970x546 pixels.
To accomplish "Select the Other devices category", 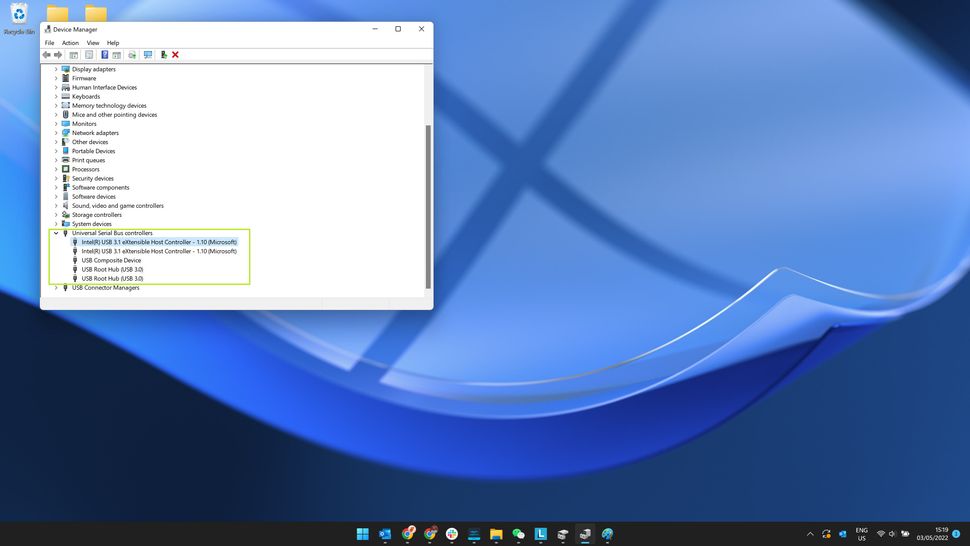I will [90, 142].
